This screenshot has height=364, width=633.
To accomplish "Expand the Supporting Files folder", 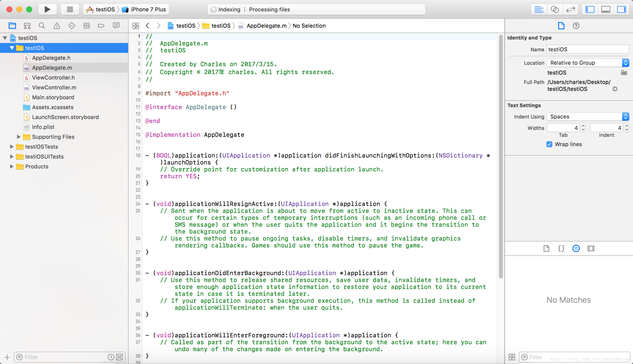I will (x=19, y=137).
